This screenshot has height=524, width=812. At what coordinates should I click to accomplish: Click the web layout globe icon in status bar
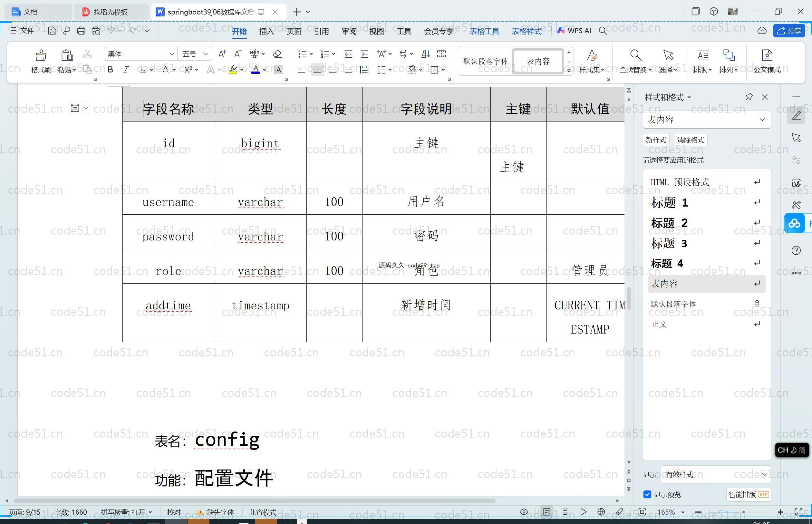601,512
